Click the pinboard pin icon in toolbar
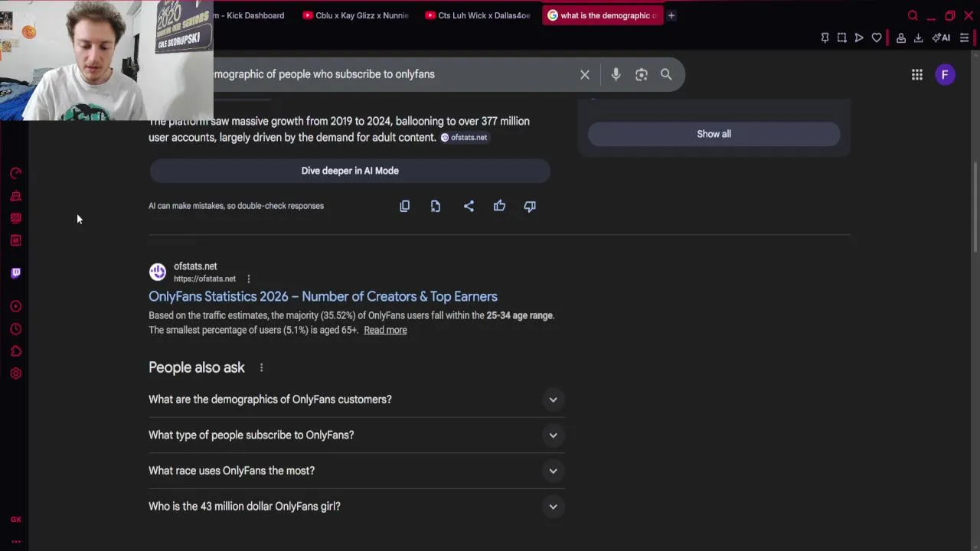The width and height of the screenshot is (980, 551). coord(825,37)
